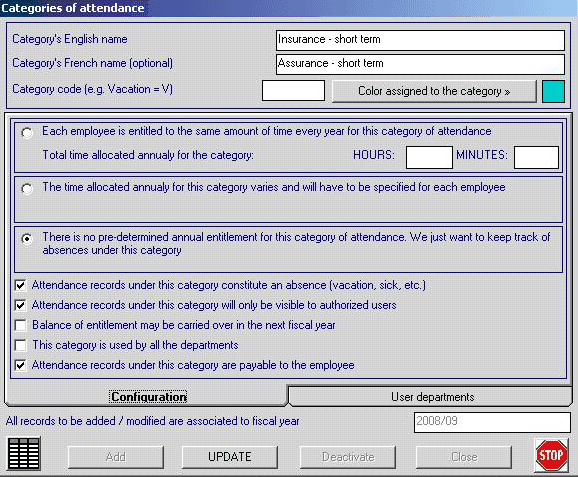Click the cyan category color swatch
Image resolution: width=578 pixels, height=477 pixels.
click(x=553, y=91)
